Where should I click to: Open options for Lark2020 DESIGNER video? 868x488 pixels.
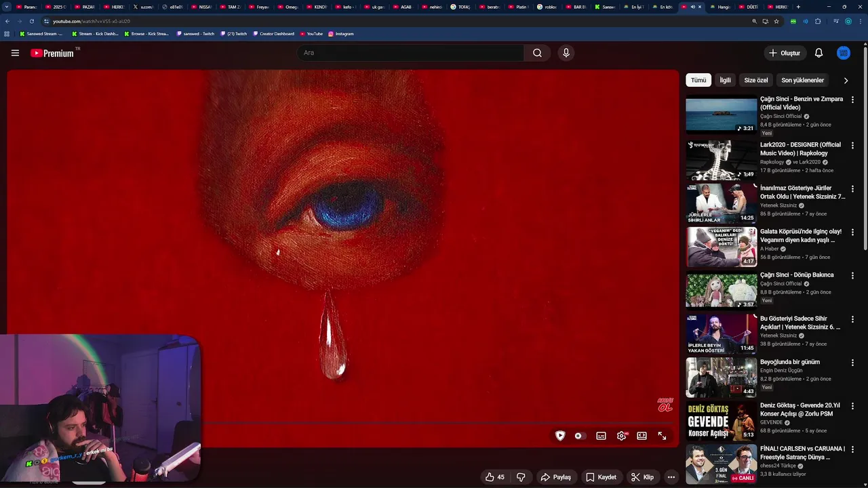pos(852,145)
